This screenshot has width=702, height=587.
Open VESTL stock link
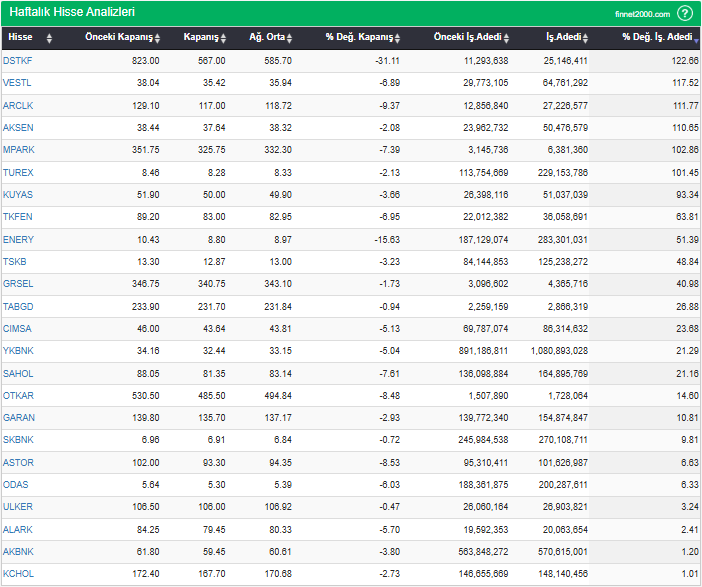coord(17,83)
